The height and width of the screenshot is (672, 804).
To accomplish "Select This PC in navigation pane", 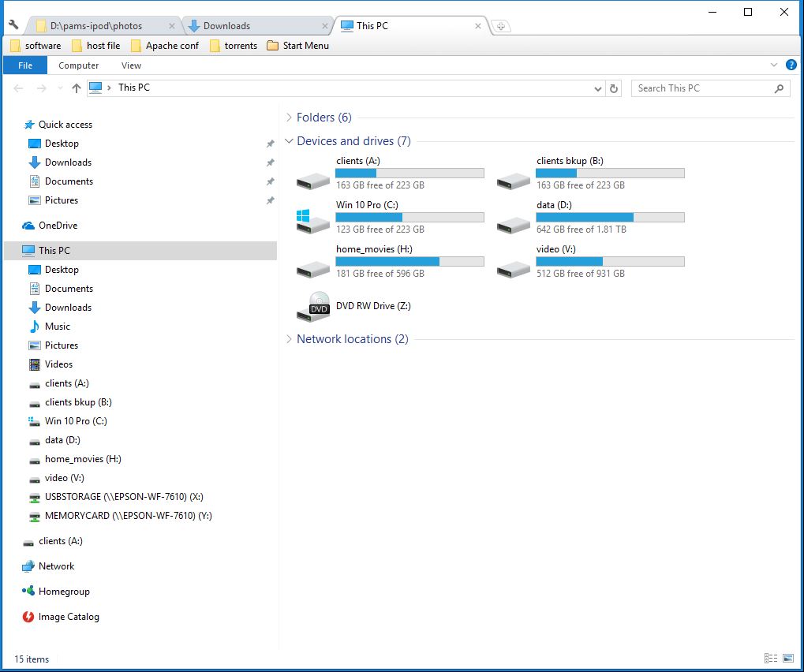I will click(x=140, y=251).
